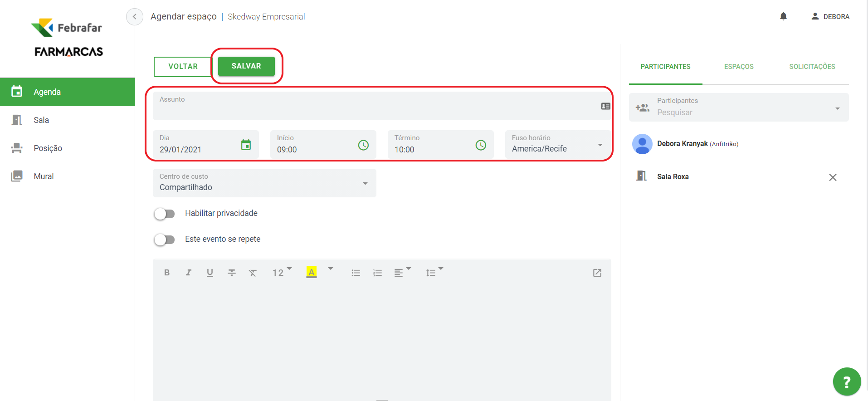868x401 pixels.
Task: Apply italic formatting in editor
Action: tap(188, 273)
